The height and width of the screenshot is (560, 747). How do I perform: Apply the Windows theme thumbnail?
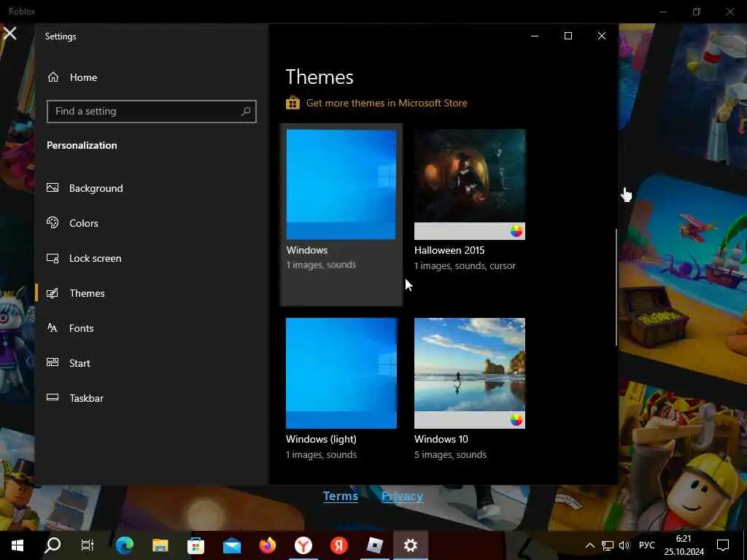pos(341,184)
